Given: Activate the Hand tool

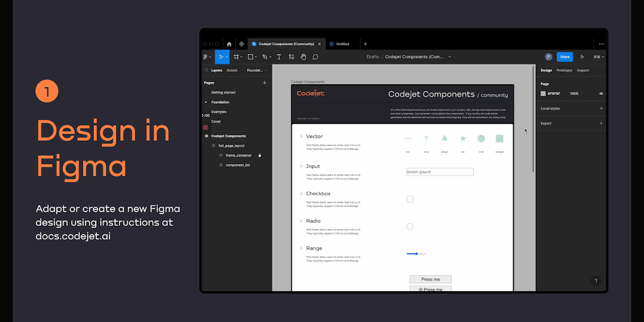Looking at the screenshot, I should (x=303, y=57).
